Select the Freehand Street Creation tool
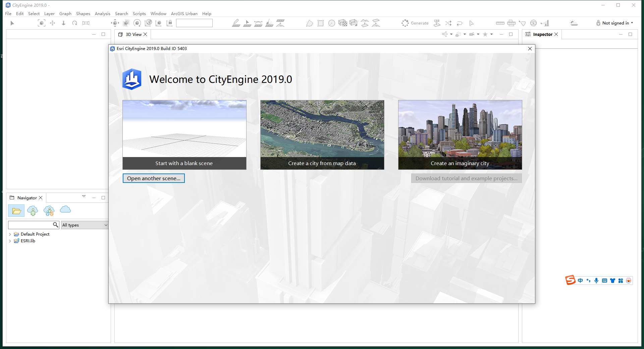Viewport: 644px width, 349px height. click(247, 23)
